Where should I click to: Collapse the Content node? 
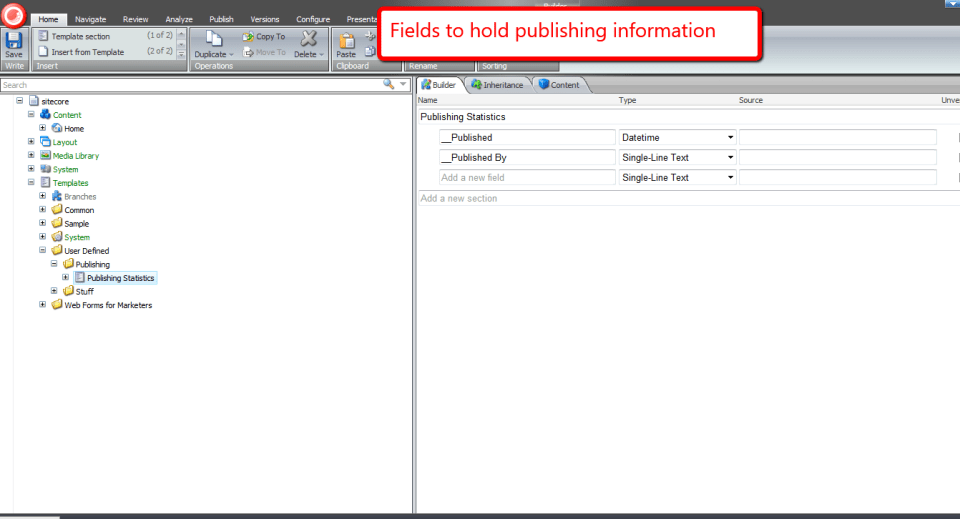pyautogui.click(x=31, y=114)
